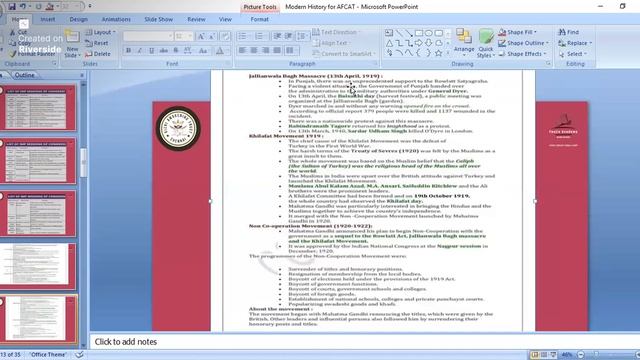Click the Clear Formatting eraser icon
Screen dimensions: 640x360
225,36
